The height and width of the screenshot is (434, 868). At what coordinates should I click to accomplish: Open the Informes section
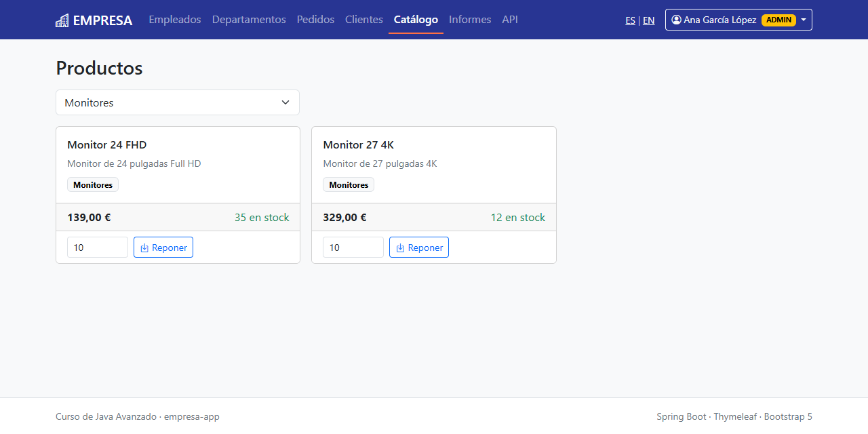[470, 20]
